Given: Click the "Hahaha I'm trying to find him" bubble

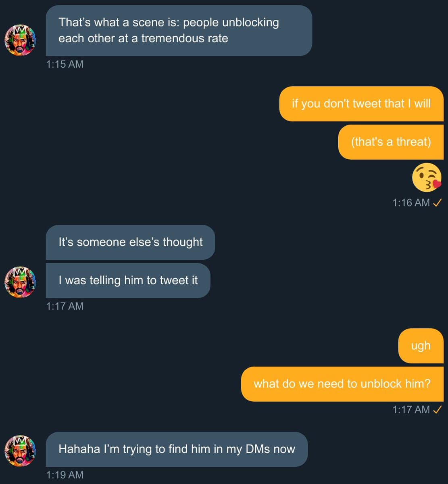Looking at the screenshot, I should pyautogui.click(x=177, y=449).
